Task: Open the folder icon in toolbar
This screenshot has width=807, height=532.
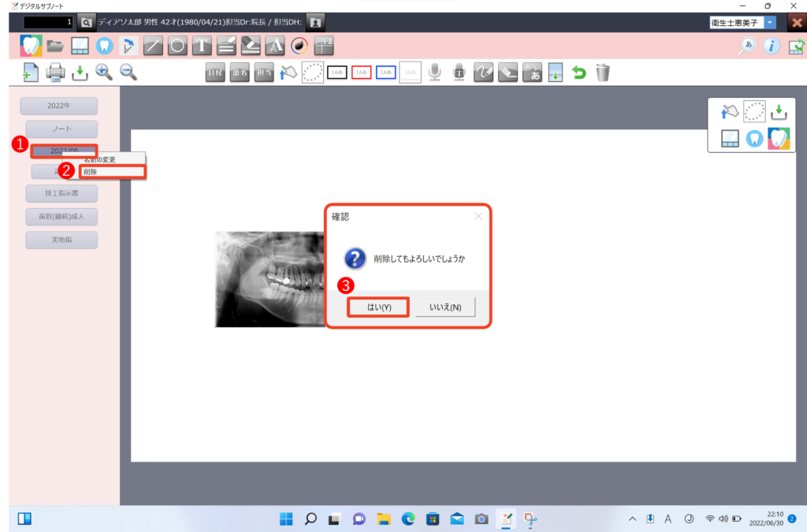Action: pyautogui.click(x=54, y=46)
